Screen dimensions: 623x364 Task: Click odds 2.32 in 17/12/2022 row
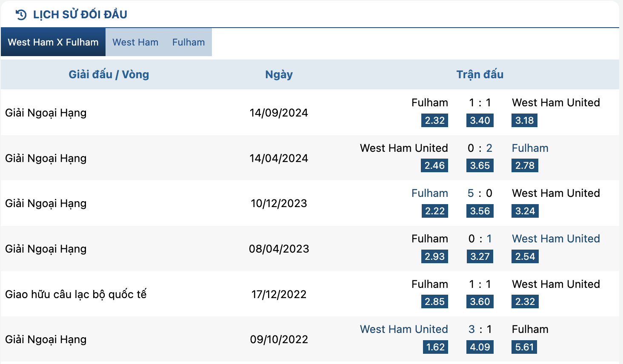point(525,301)
